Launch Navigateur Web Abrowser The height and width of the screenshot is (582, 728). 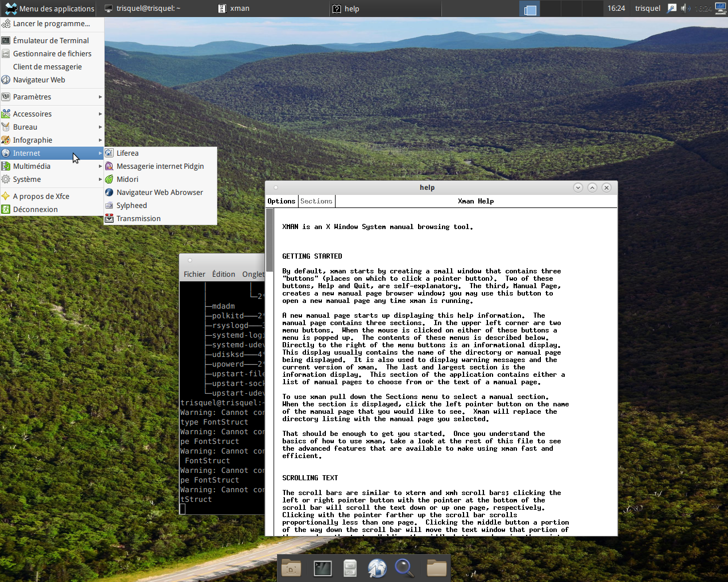pyautogui.click(x=160, y=192)
